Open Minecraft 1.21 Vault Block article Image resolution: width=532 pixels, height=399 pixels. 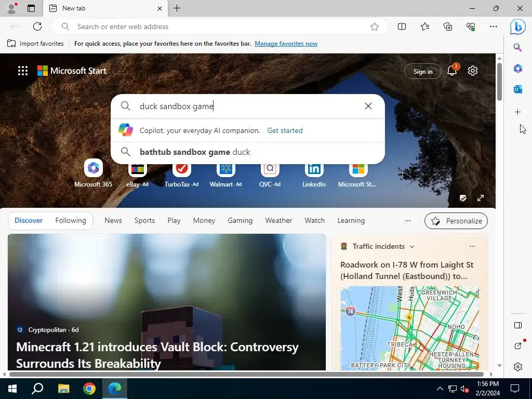click(x=157, y=355)
